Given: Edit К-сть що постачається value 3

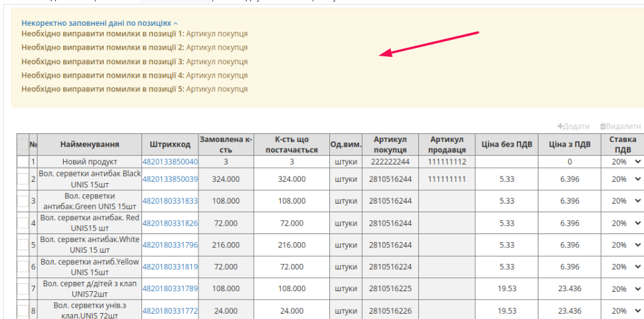Looking at the screenshot, I should tap(291, 162).
